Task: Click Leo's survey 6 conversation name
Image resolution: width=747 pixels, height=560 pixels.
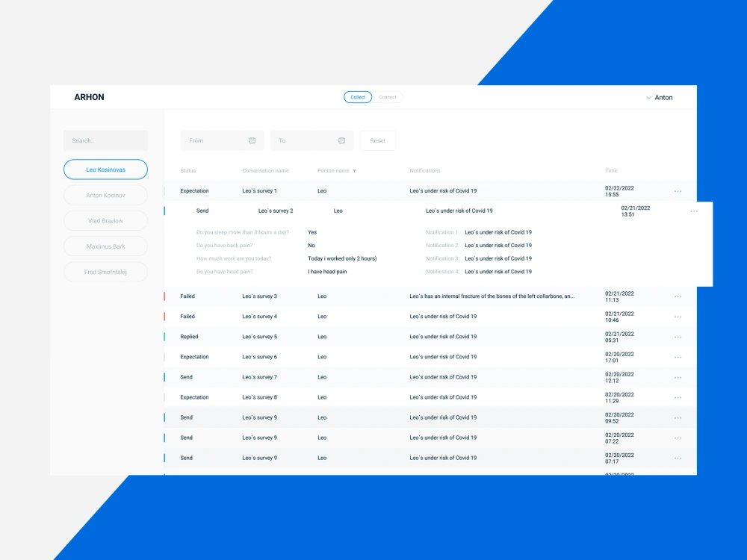Action: pos(260,357)
